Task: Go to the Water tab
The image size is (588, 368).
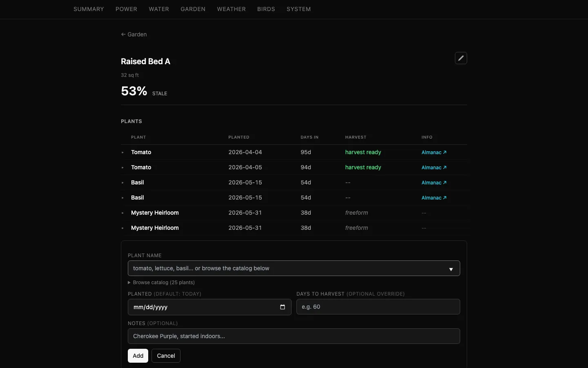Action: coord(159,9)
